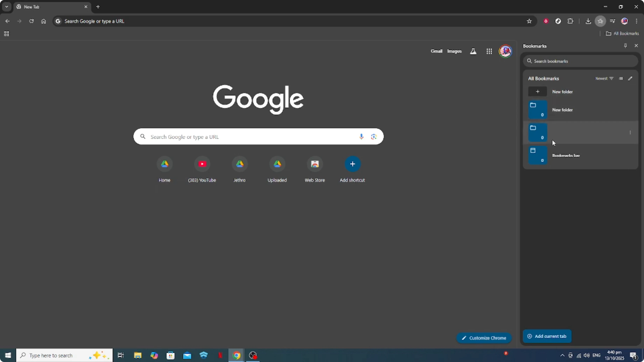Open the media controls icon
This screenshot has height=362, width=644.
click(x=612, y=21)
